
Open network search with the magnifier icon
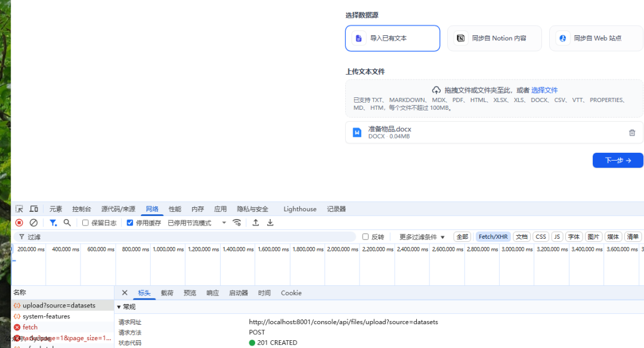tap(67, 222)
